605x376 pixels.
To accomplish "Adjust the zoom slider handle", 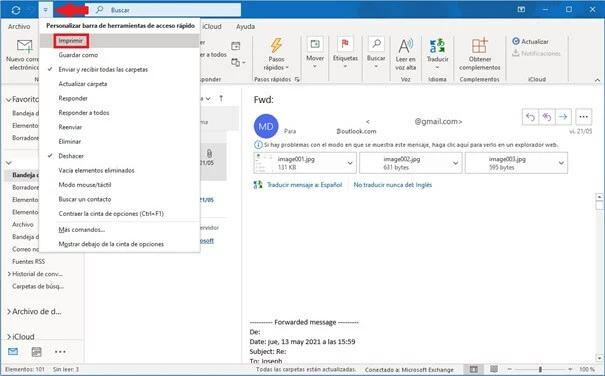I will click(x=540, y=369).
